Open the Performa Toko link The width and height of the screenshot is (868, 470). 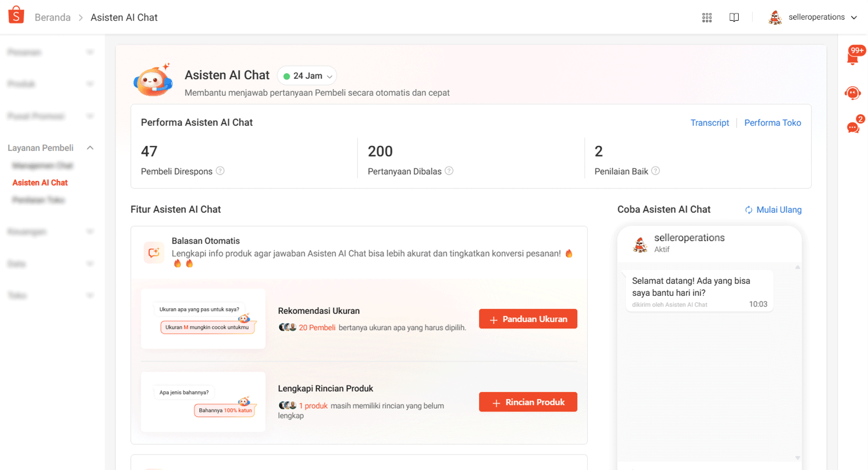pyautogui.click(x=772, y=123)
